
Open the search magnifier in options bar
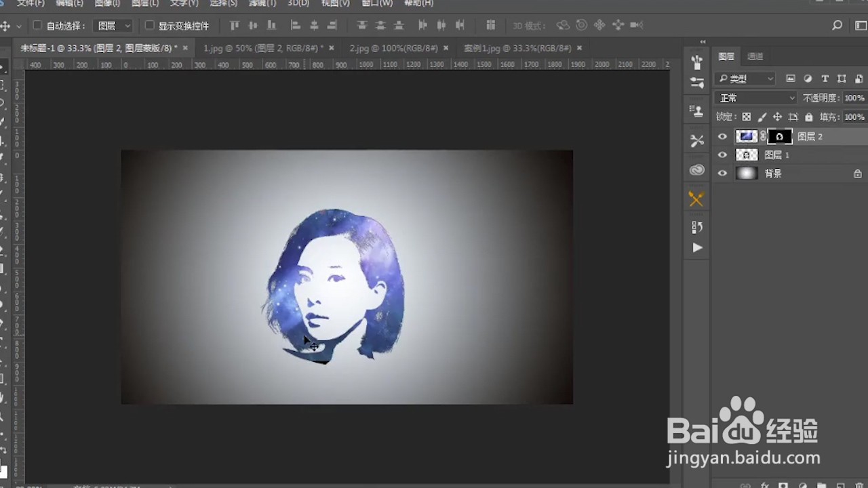tap(837, 26)
